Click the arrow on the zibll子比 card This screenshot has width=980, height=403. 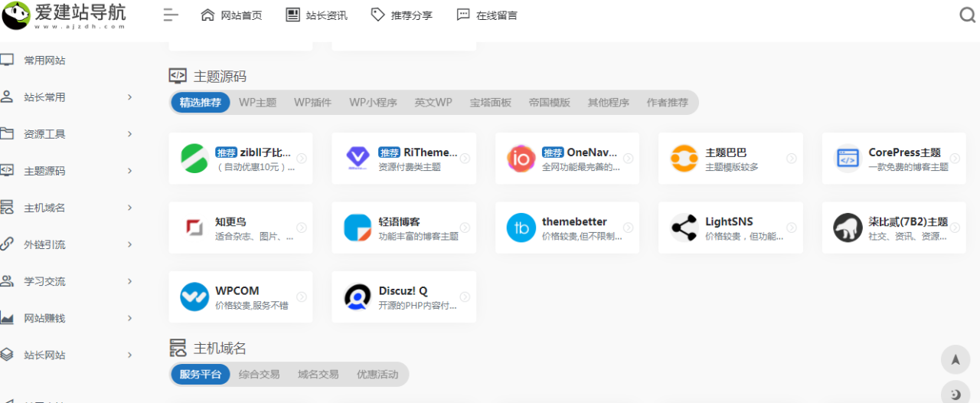[x=302, y=159]
